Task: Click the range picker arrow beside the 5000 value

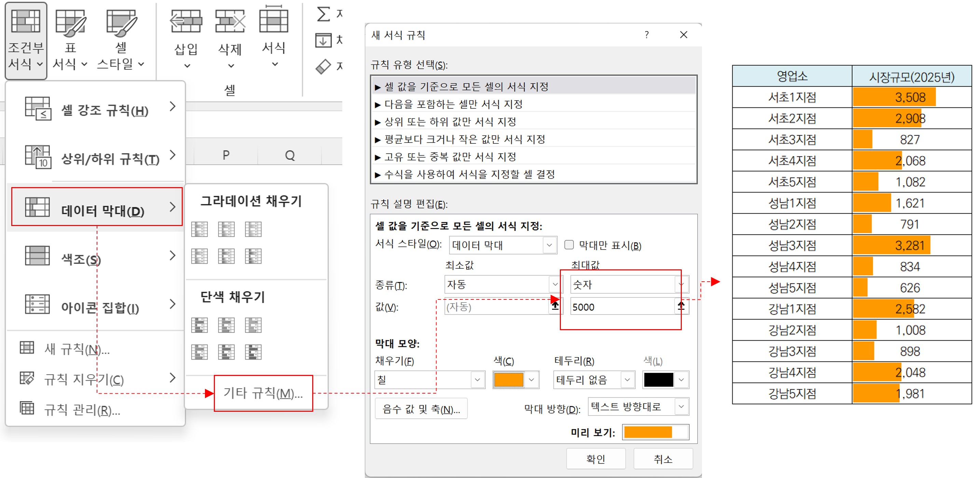Action: [x=681, y=307]
